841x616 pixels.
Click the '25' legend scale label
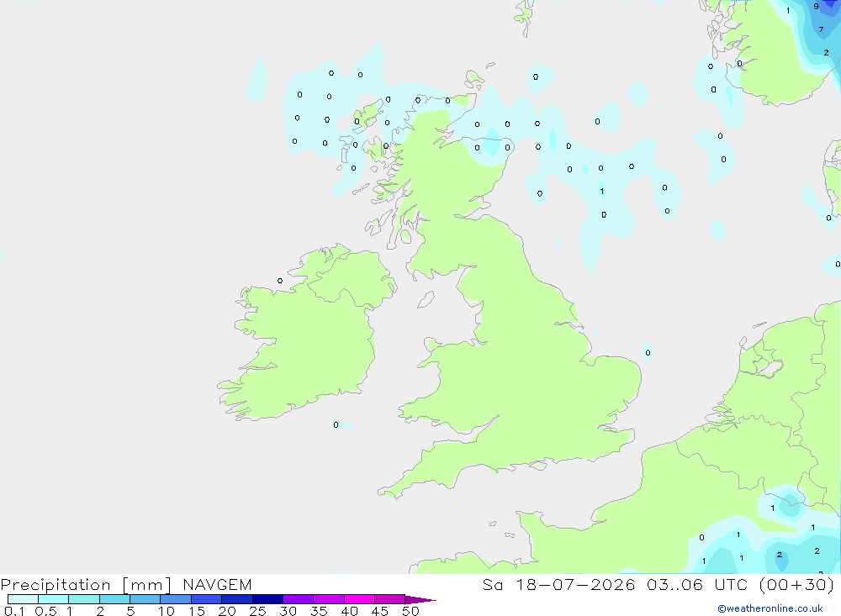click(257, 611)
